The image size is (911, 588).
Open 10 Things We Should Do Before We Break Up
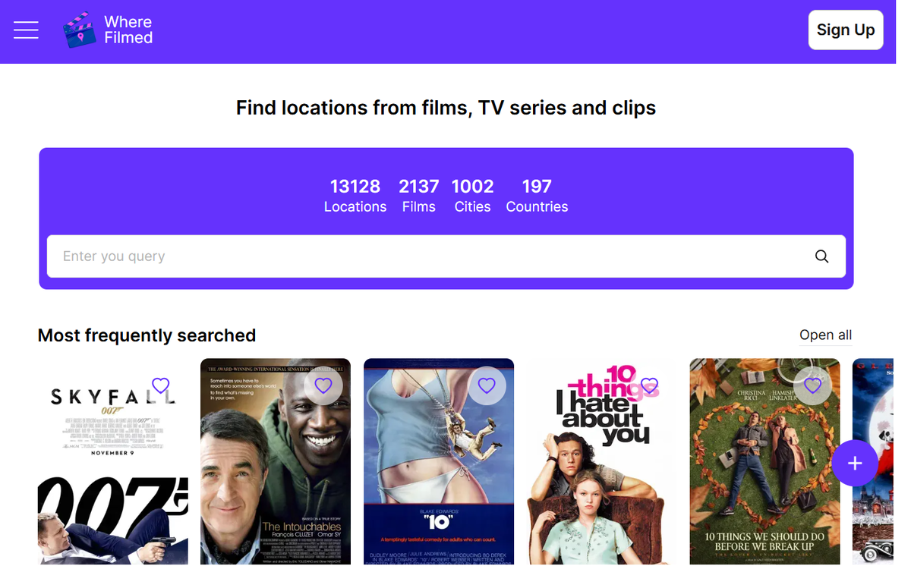pos(764,461)
